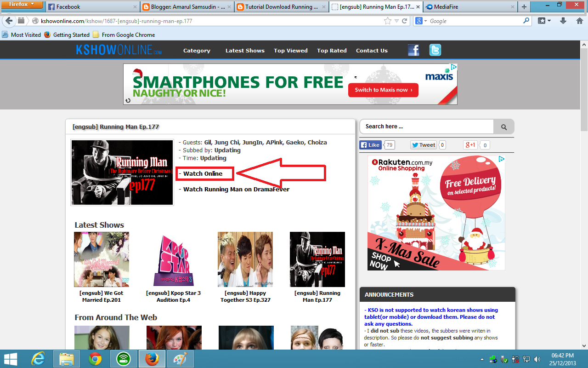The image size is (588, 368).
Task: Open From Google Chrome bookmarks folder
Action: [124, 34]
